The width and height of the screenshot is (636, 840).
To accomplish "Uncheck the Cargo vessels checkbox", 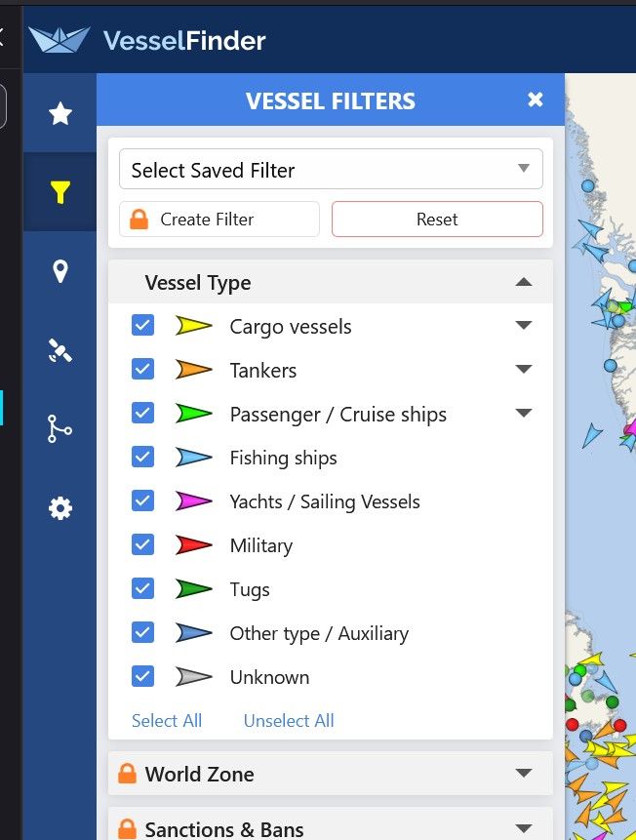I will (142, 326).
